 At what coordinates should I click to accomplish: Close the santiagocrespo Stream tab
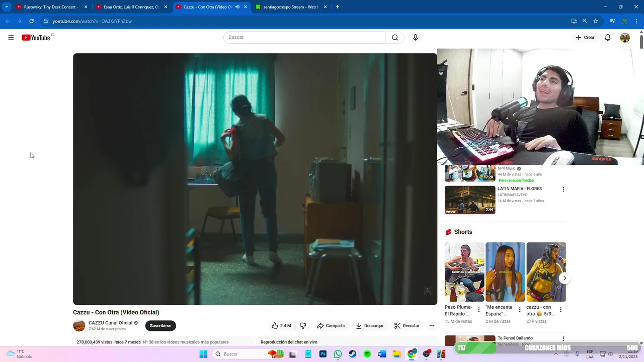tap(326, 7)
